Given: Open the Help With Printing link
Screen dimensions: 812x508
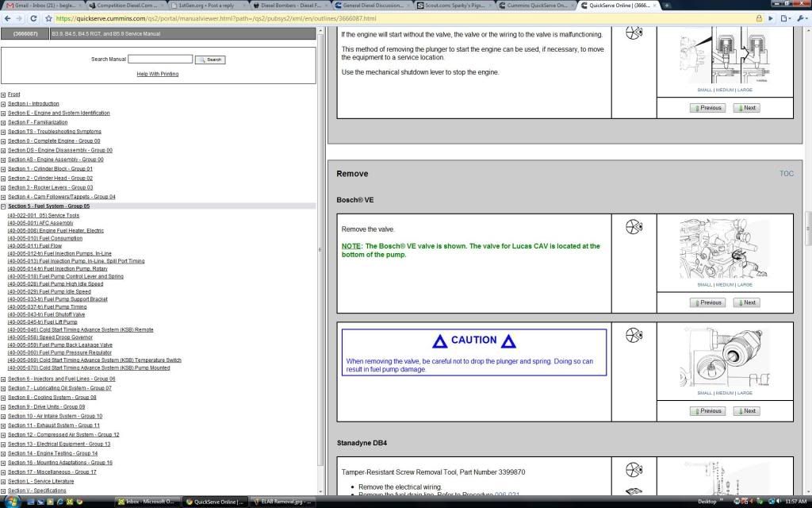Looking at the screenshot, I should point(158,74).
